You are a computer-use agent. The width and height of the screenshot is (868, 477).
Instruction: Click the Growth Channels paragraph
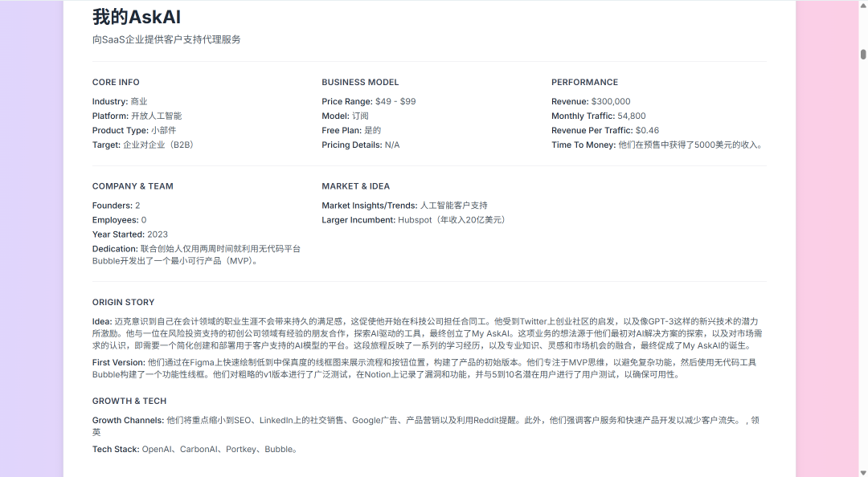click(426, 426)
